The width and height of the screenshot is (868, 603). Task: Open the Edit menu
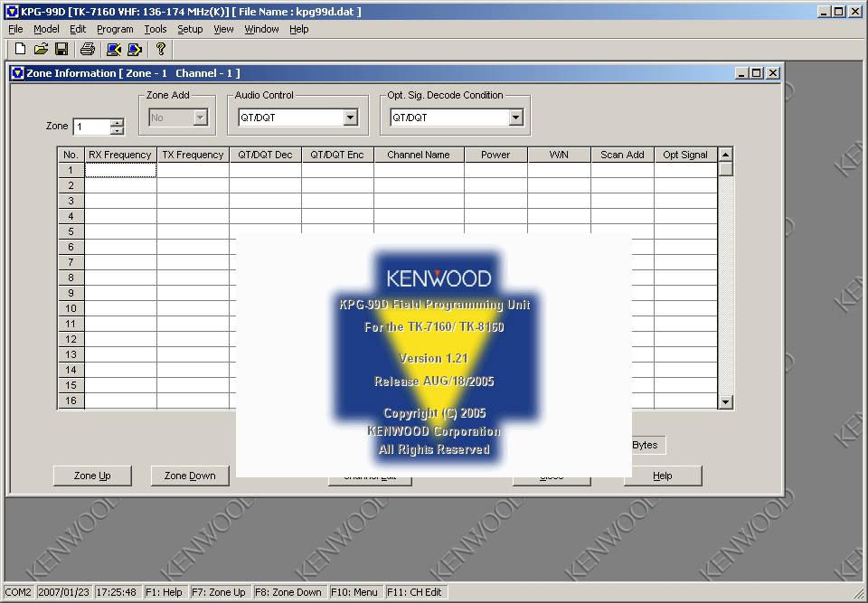pyautogui.click(x=78, y=29)
